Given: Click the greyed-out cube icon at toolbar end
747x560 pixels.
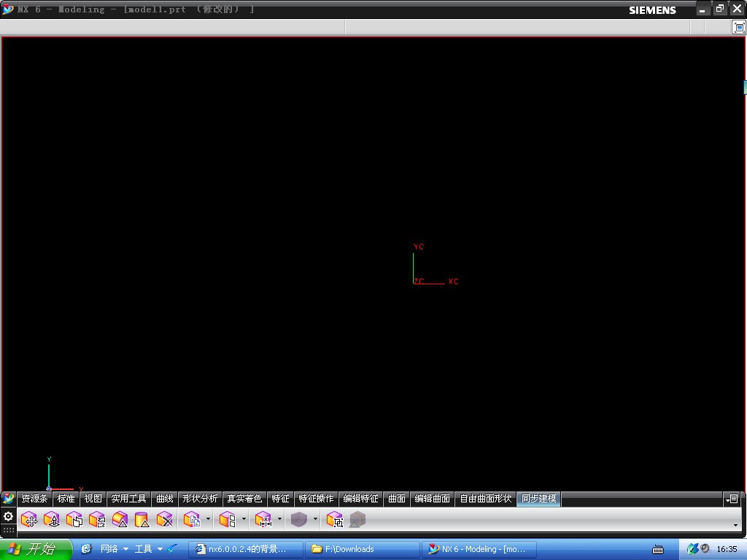Looking at the screenshot, I should [357, 519].
